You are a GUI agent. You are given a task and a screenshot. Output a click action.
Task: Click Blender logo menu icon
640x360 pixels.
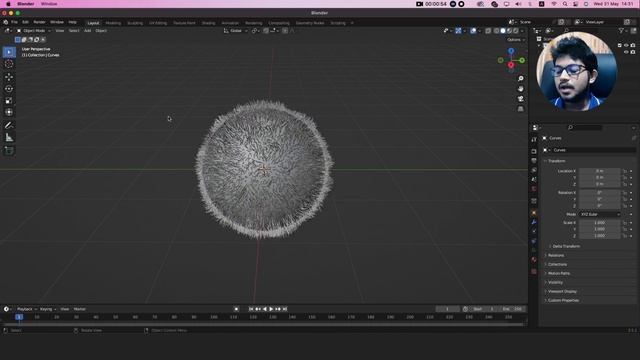coord(6,22)
